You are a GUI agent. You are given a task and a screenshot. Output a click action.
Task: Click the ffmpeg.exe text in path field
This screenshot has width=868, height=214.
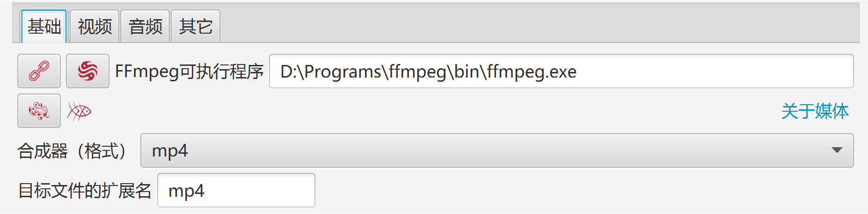pos(532,71)
